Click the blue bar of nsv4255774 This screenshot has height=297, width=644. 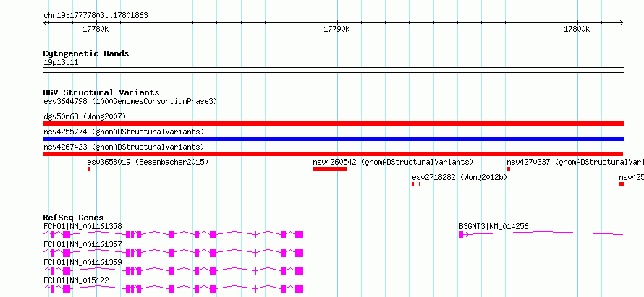coord(333,139)
